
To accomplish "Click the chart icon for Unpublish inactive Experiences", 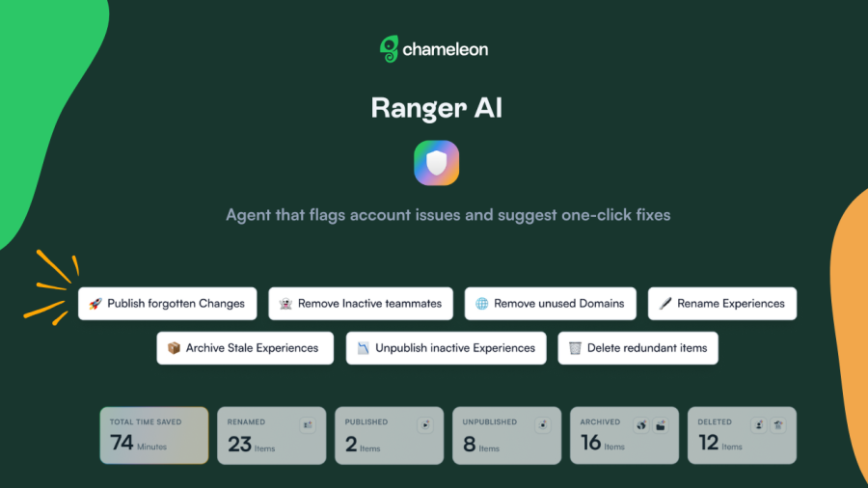I will coord(363,348).
